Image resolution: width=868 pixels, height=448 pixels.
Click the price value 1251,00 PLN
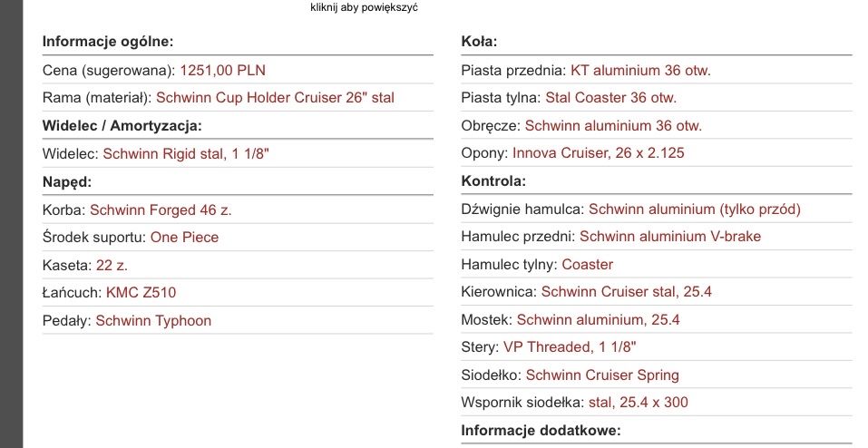[223, 70]
